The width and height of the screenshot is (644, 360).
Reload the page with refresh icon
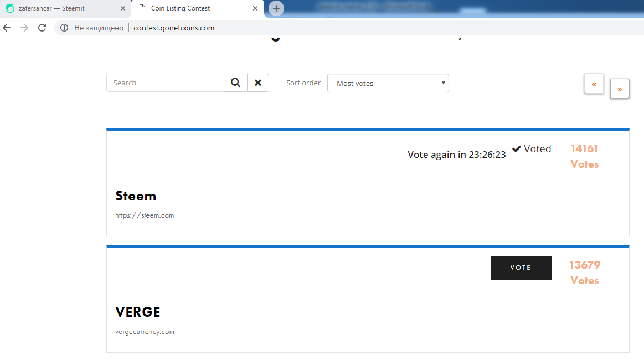coord(42,28)
